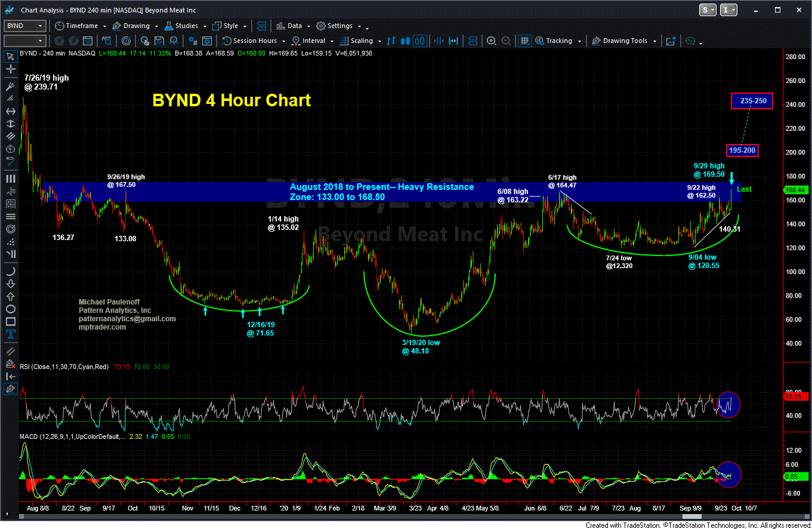
Task: Click the MACD study label text
Action: point(72,438)
